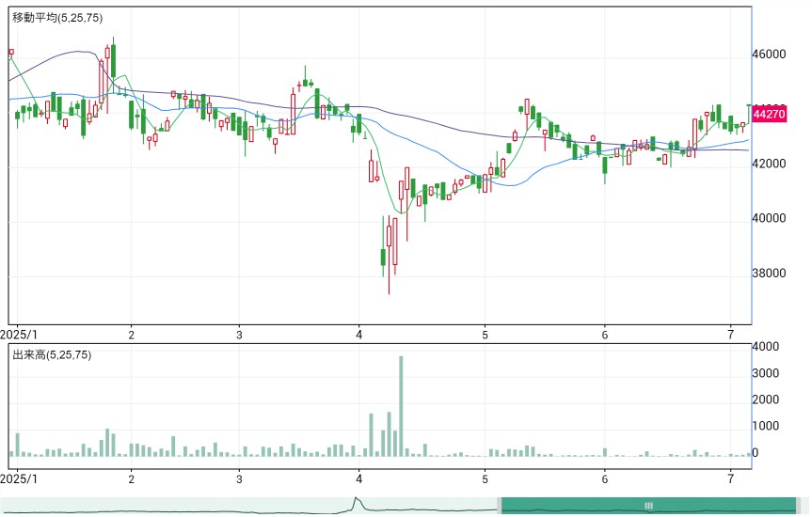Image resolution: width=812 pixels, height=517 pixels.
Task: Click the 38000 price axis label
Action: coord(769,274)
